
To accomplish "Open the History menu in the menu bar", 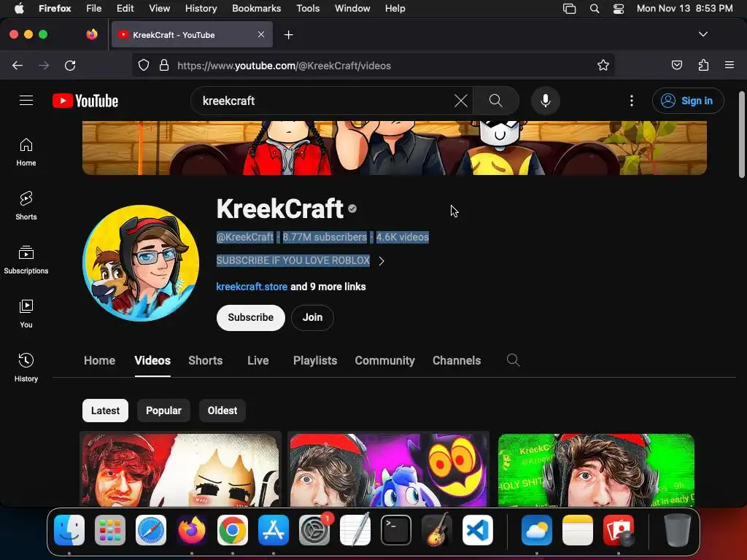I will click(201, 8).
